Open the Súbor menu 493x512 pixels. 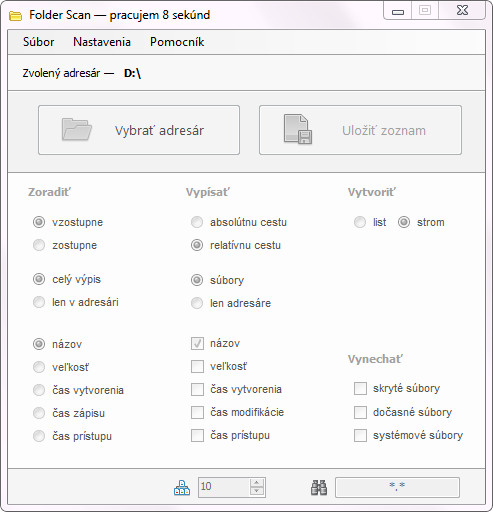pyautogui.click(x=39, y=42)
